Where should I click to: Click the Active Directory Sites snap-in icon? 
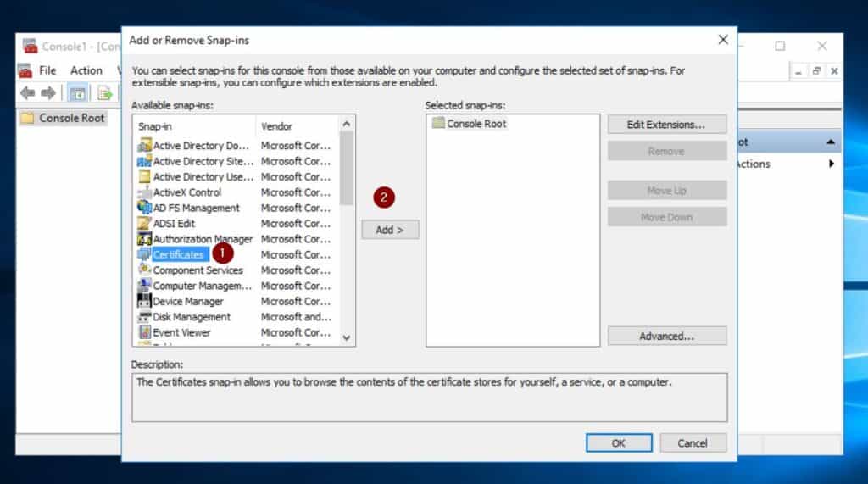pos(144,161)
